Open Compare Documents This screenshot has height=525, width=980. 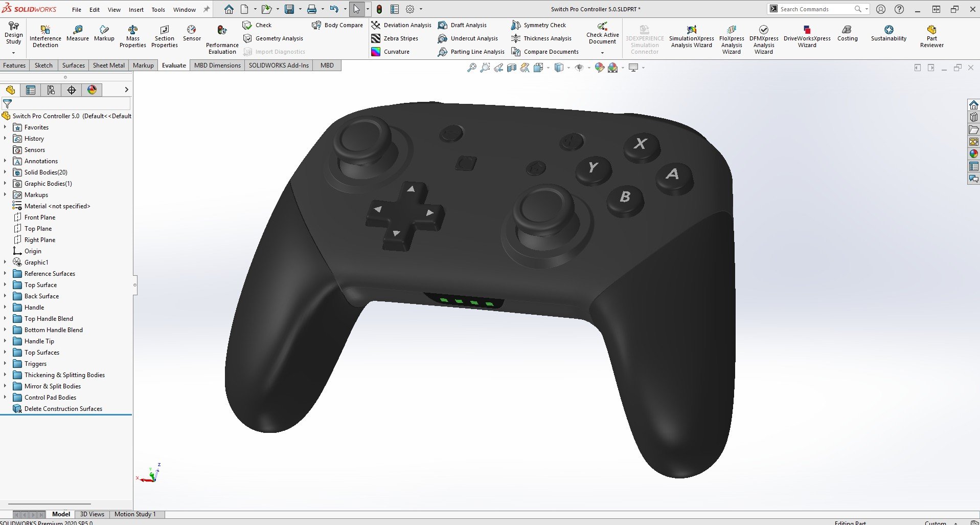click(545, 52)
